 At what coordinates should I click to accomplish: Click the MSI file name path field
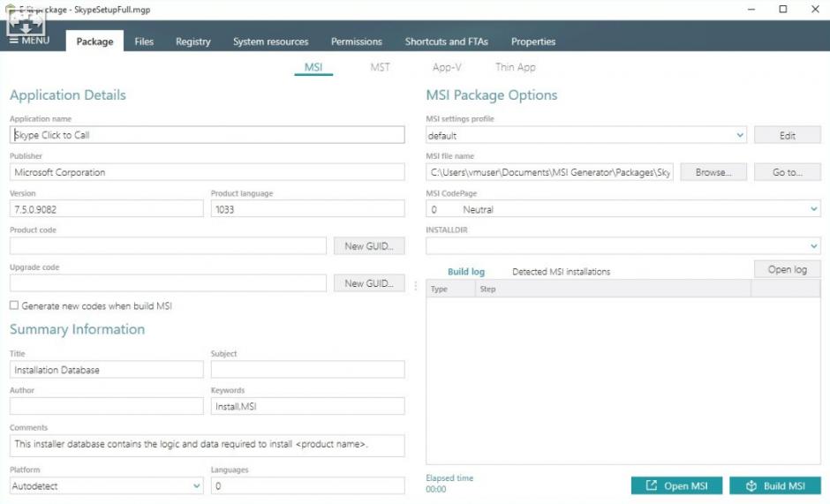point(549,172)
